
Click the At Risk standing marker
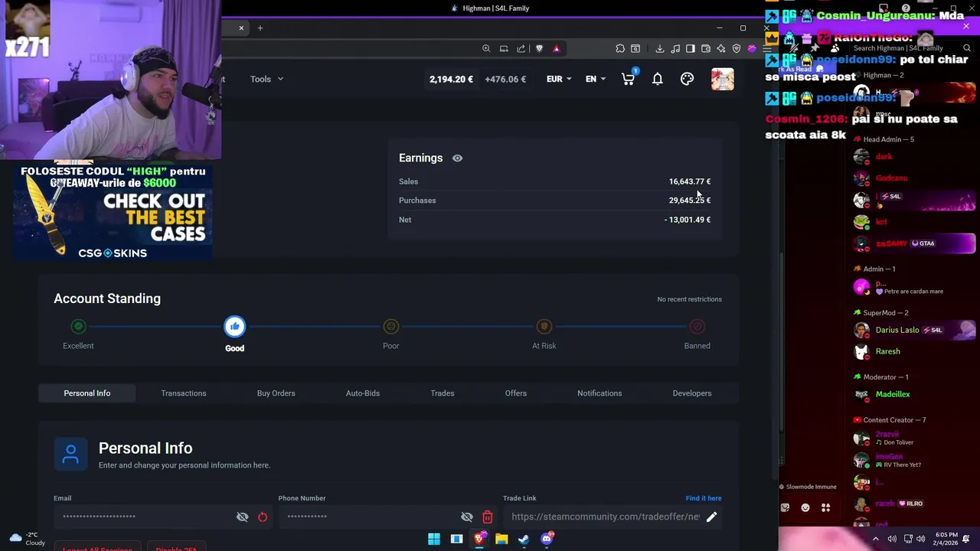coord(544,327)
